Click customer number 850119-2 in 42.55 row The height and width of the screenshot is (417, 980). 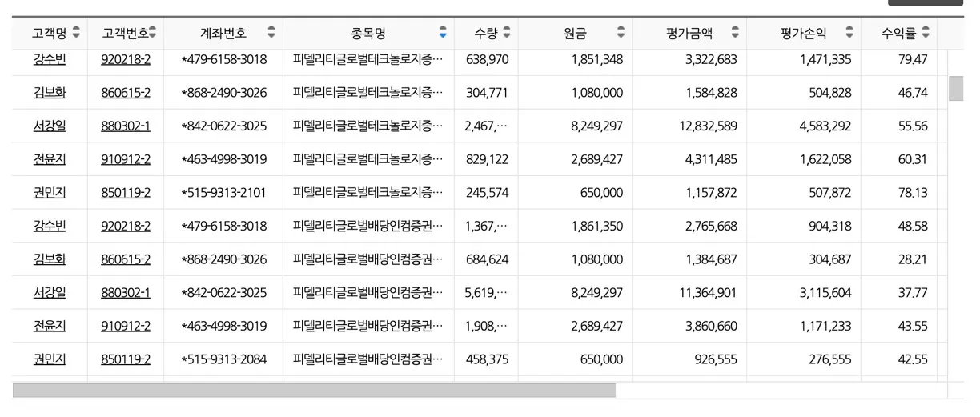126,359
